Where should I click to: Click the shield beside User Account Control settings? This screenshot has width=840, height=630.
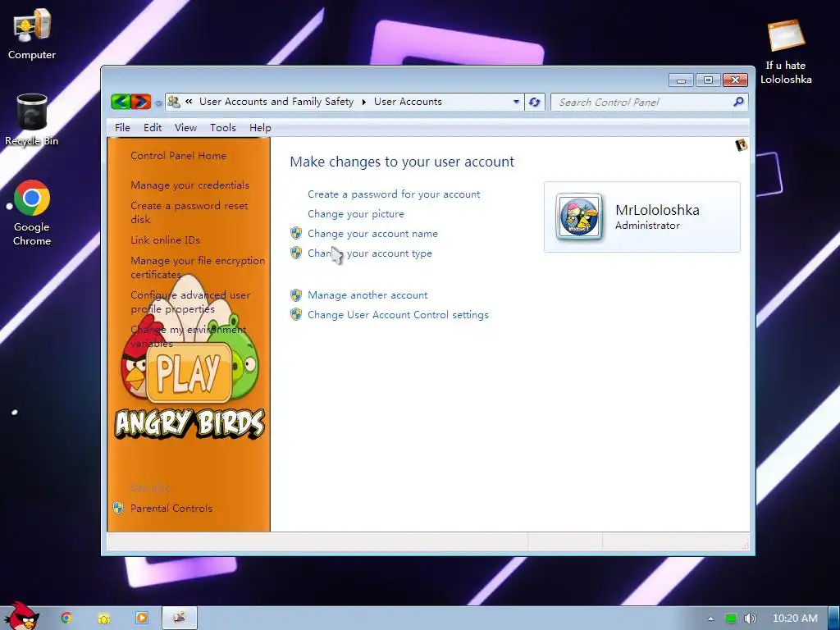[x=295, y=314]
